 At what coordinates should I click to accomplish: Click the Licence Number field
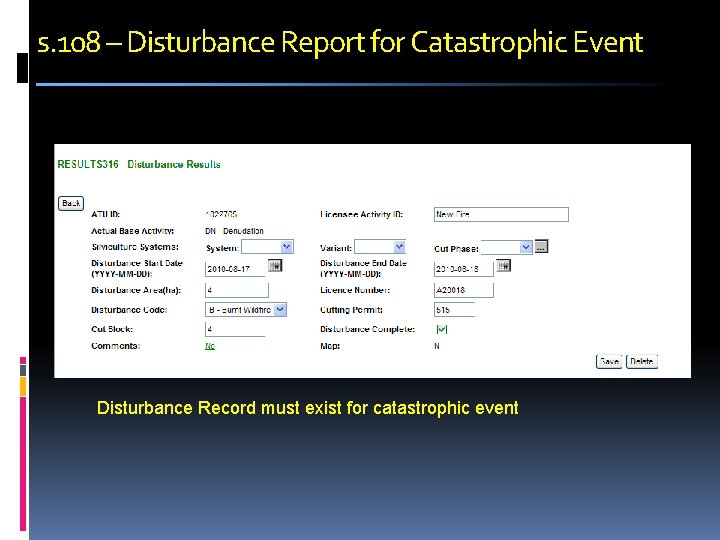coord(464,290)
